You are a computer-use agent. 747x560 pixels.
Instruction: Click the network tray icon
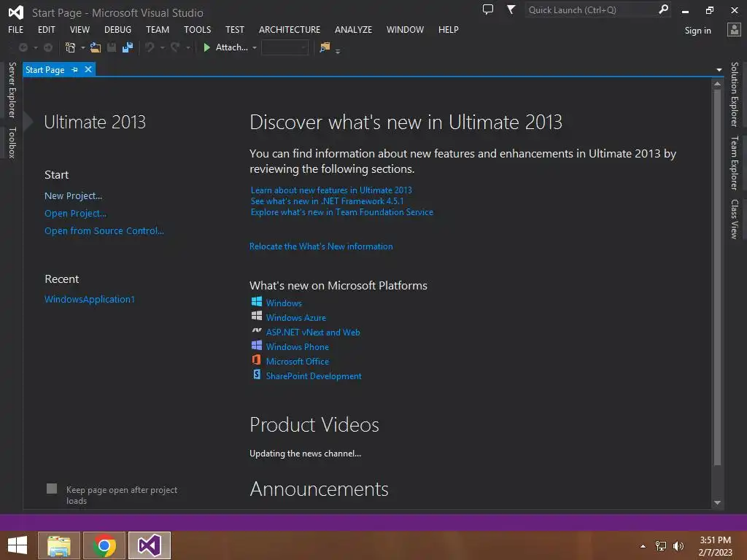661,546
